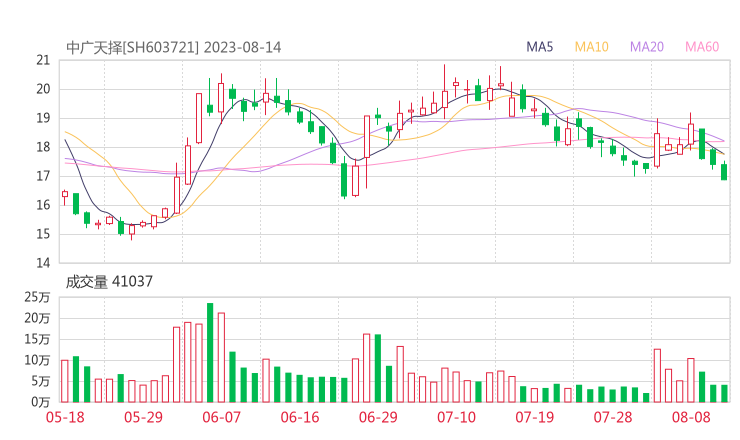The height and width of the screenshot is (440, 740).
Task: Click the MA10 legend label
Action: pos(591,47)
